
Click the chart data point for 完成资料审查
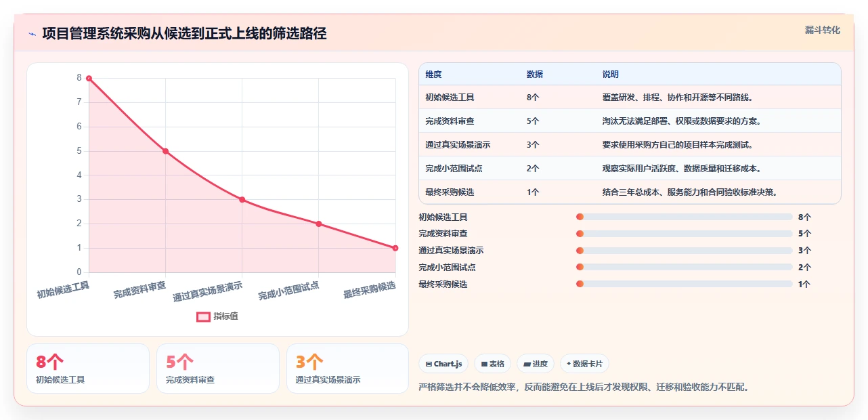[165, 151]
